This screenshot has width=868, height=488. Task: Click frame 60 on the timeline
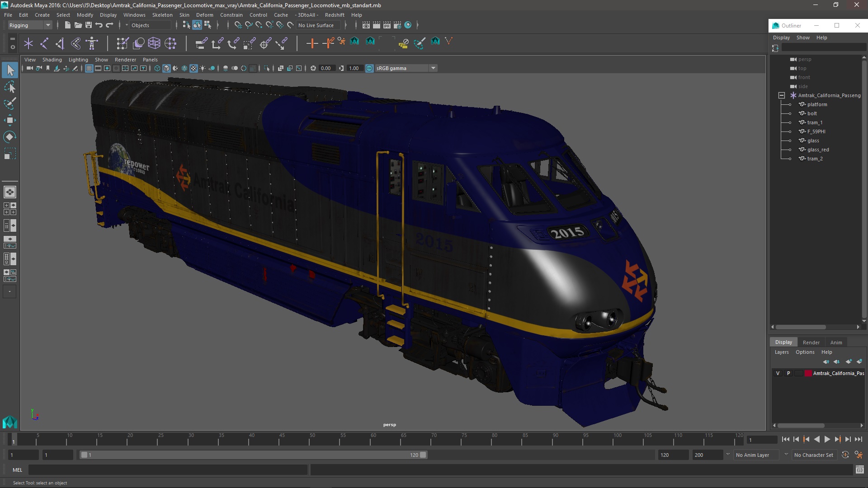coord(373,440)
